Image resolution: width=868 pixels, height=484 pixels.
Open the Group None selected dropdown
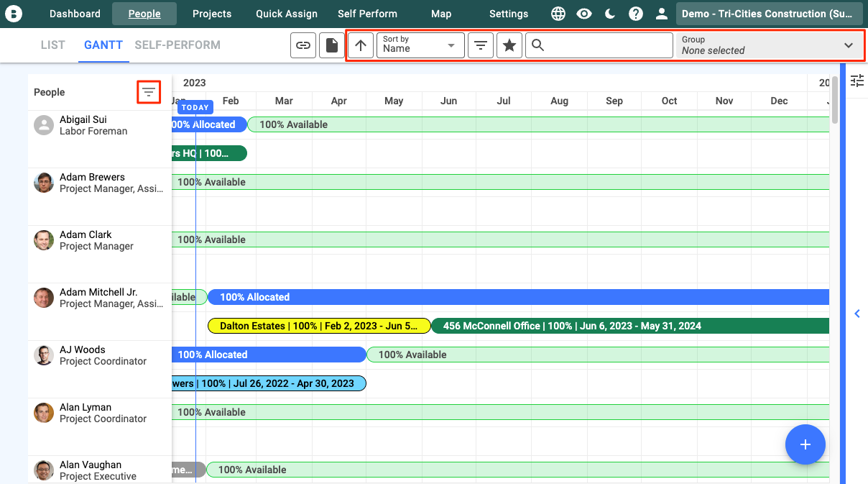click(768, 45)
